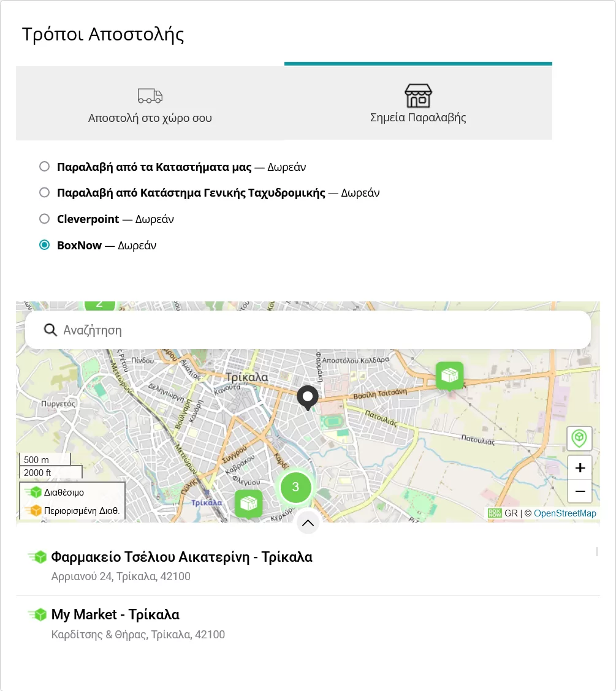This screenshot has height=691, width=616.
Task: Select Παραλαβή από Κατάστημα Γενικής Ταχυδρομικής option
Action: click(x=44, y=193)
